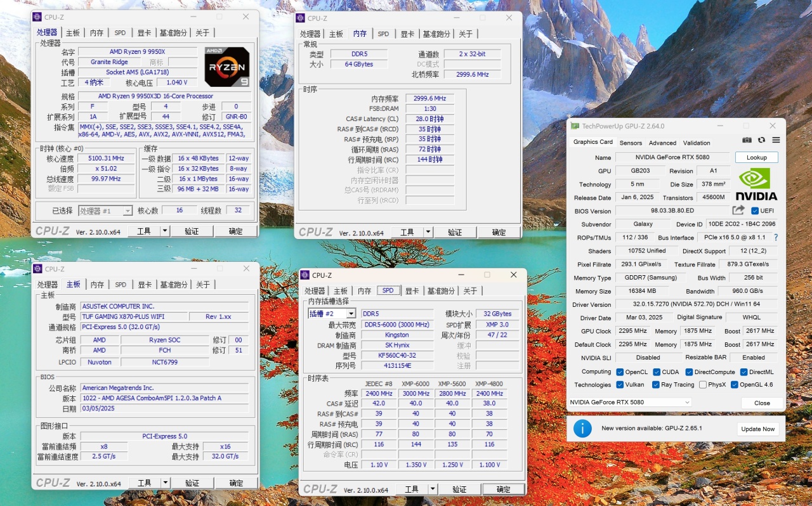Toggle the DirectML checkbox
812x506 pixels.
click(x=743, y=372)
